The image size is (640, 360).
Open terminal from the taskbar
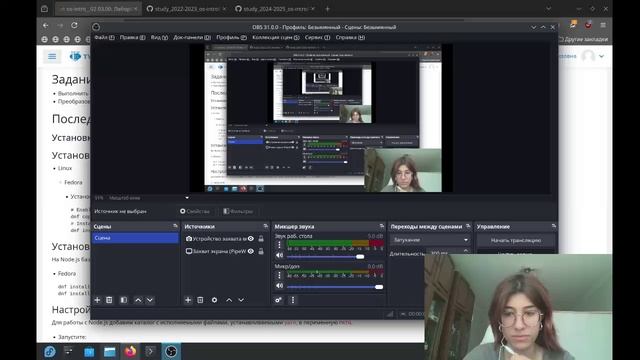click(x=150, y=351)
